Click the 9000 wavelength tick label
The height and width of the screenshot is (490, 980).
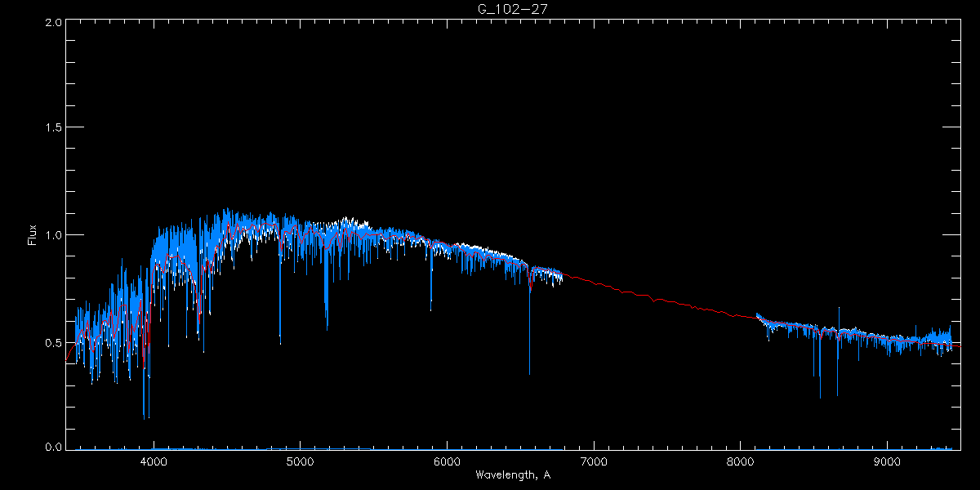click(x=887, y=461)
